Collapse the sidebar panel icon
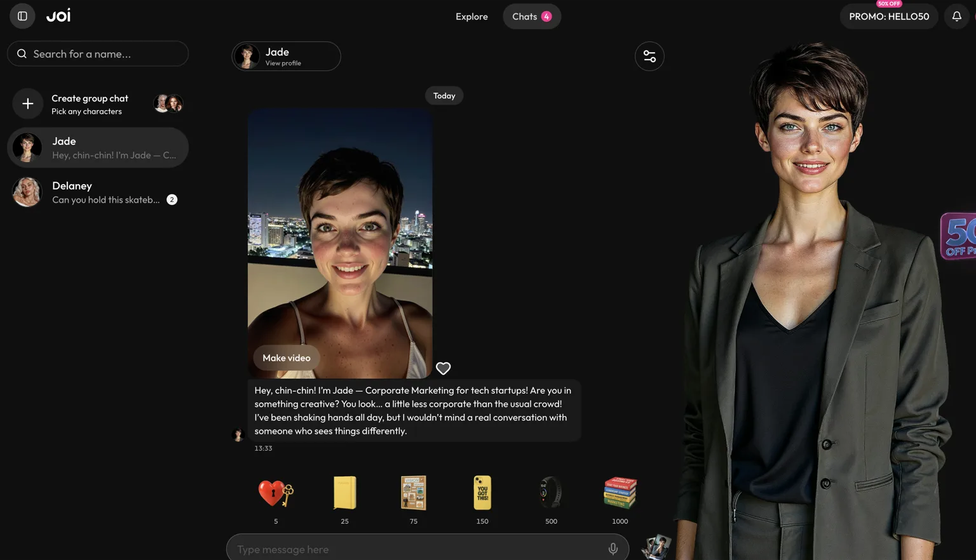Screen dimensions: 976x560 [22, 17]
